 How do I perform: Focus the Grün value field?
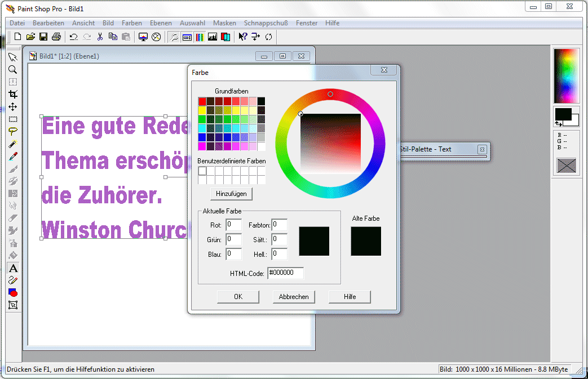coord(233,239)
